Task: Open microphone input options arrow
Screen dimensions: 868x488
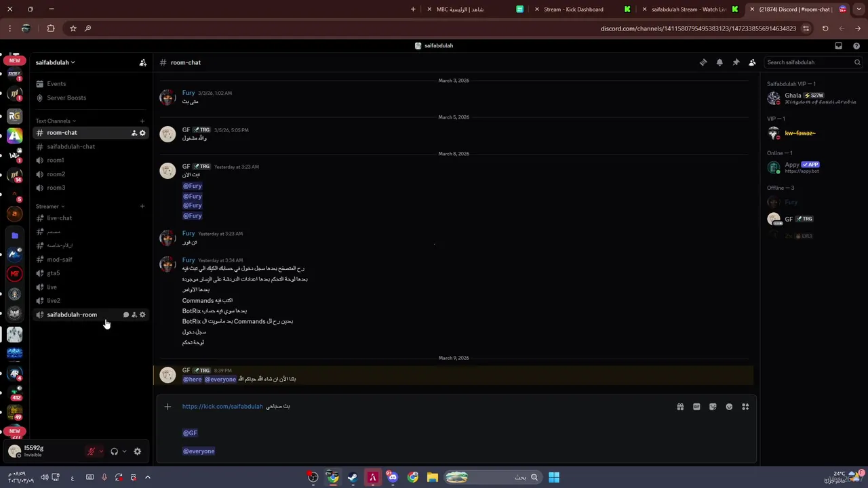Action: pyautogui.click(x=101, y=451)
